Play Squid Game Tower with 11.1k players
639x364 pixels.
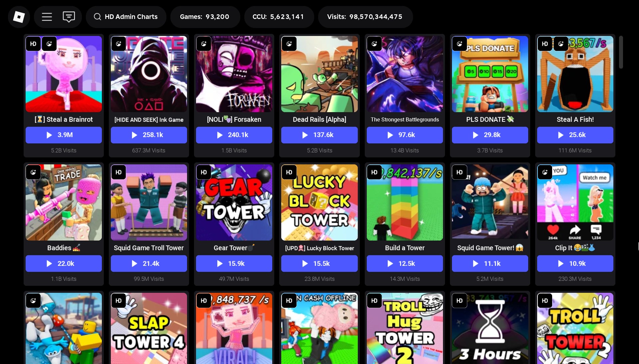(x=490, y=264)
